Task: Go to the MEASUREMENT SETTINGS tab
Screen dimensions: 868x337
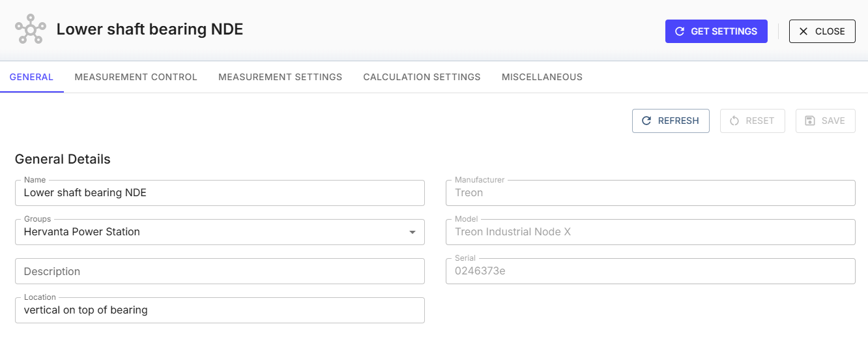Action: (280, 77)
